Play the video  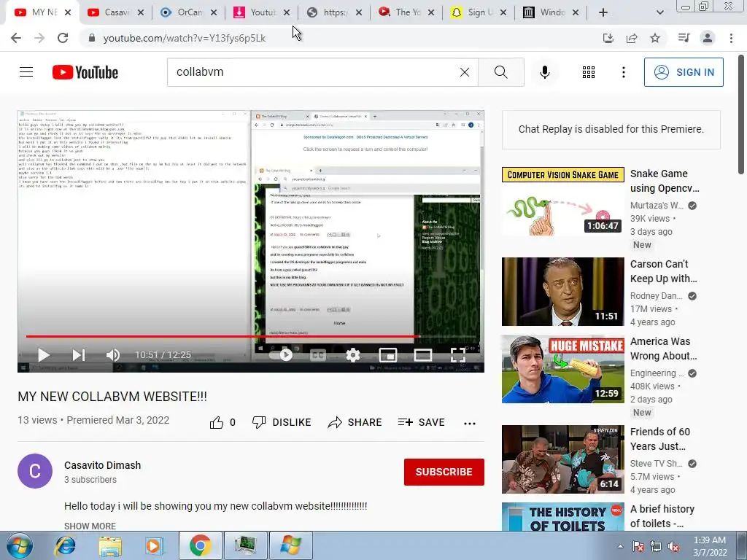(43, 355)
